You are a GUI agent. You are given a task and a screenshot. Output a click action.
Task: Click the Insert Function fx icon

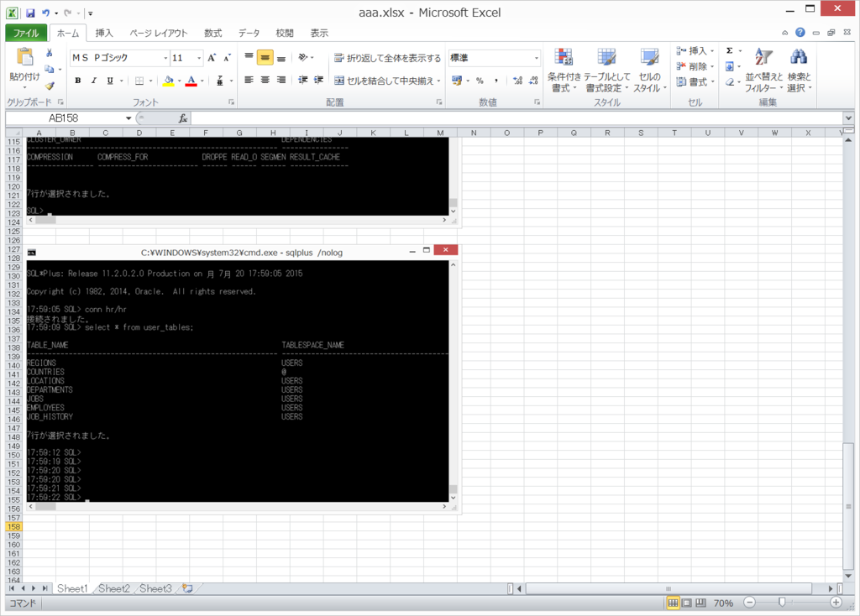pyautogui.click(x=182, y=117)
